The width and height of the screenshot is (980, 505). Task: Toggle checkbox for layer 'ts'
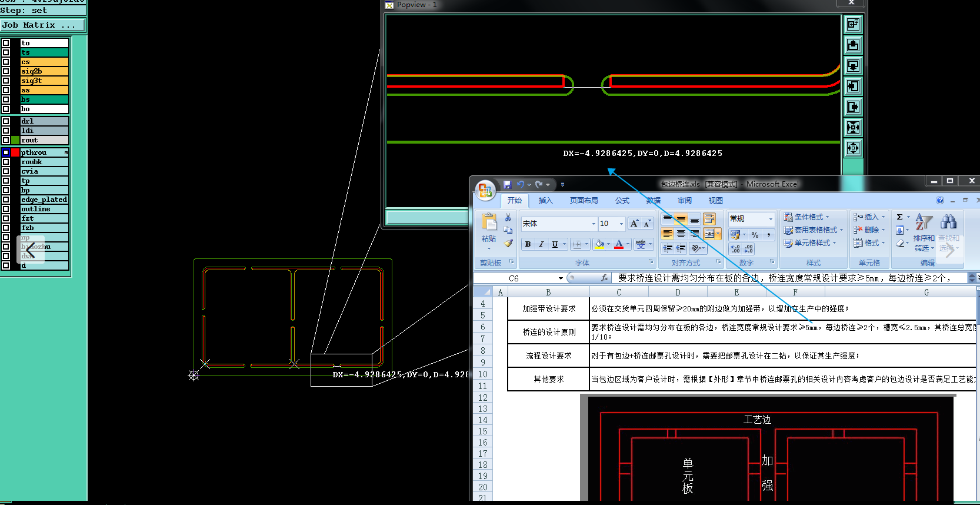pyautogui.click(x=6, y=52)
